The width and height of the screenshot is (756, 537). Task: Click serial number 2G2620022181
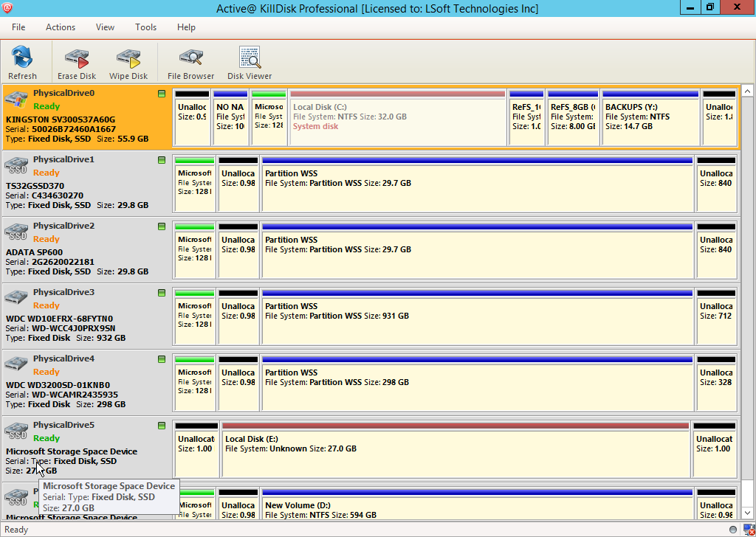(x=63, y=262)
